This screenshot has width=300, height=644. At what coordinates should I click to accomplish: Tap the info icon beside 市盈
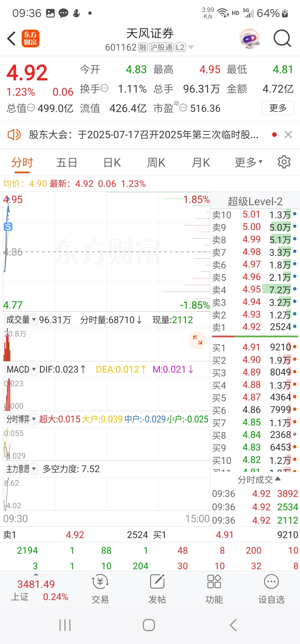(183, 108)
